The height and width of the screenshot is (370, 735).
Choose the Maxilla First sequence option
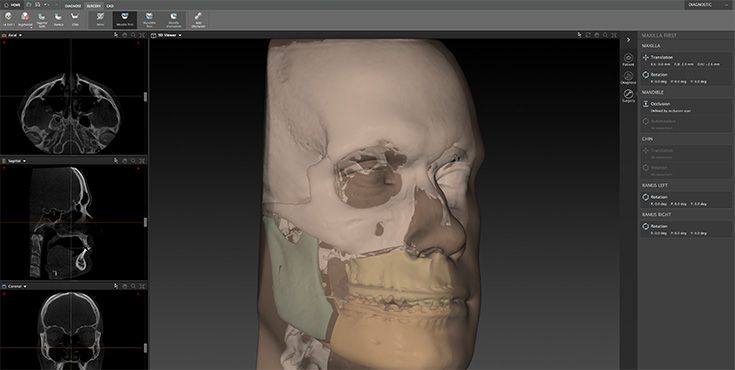[125, 20]
